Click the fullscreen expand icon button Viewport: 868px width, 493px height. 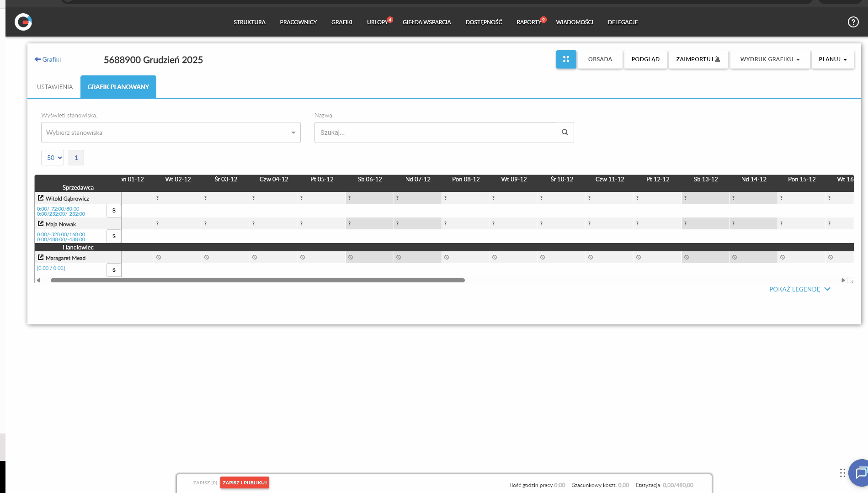pyautogui.click(x=566, y=59)
